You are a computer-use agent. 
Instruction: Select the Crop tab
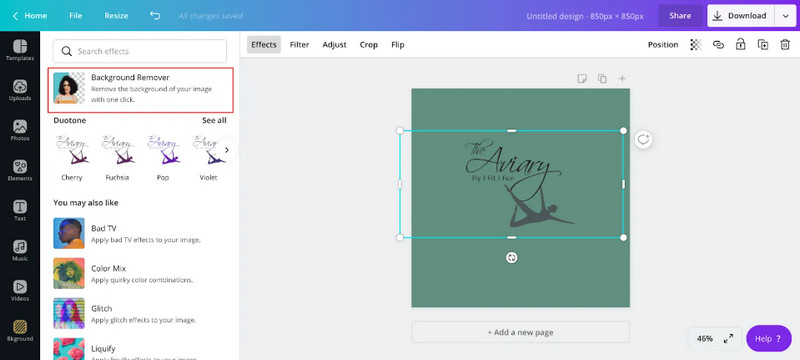(x=368, y=45)
